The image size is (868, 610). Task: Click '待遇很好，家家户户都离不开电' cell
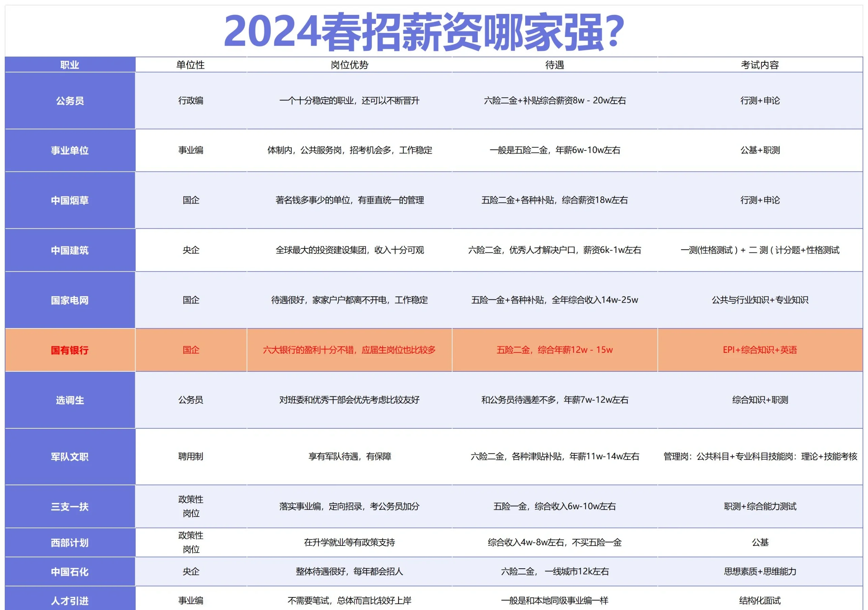tap(349, 300)
